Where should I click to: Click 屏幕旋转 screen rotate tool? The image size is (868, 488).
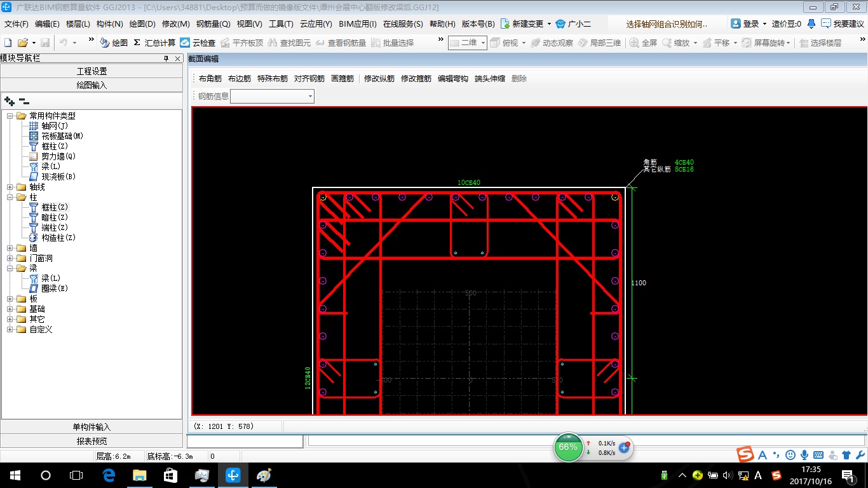763,43
